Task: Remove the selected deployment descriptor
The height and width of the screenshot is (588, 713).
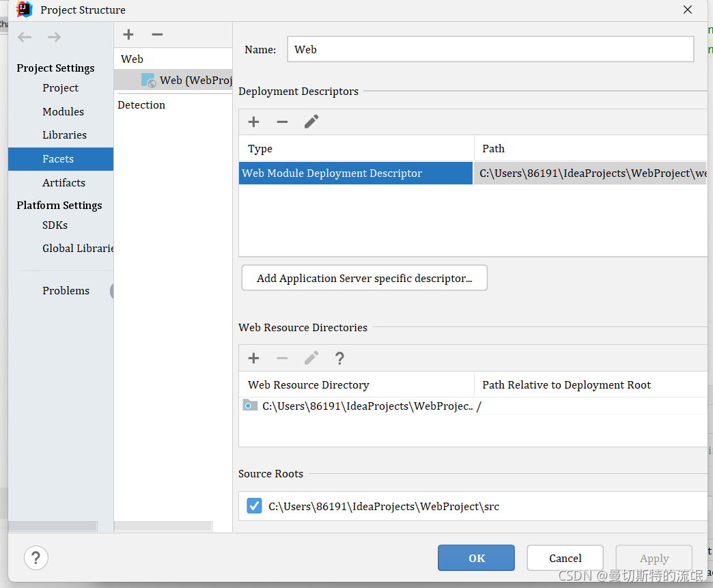Action: pos(282,122)
